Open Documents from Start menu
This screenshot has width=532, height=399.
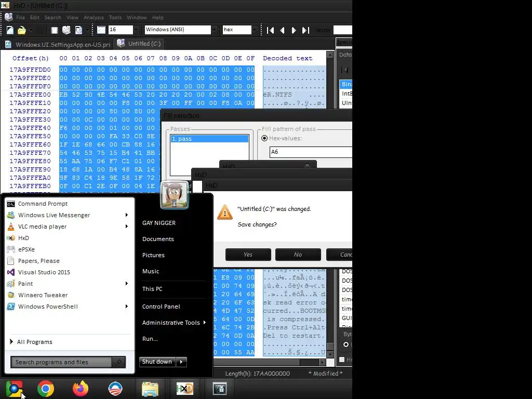click(x=158, y=239)
